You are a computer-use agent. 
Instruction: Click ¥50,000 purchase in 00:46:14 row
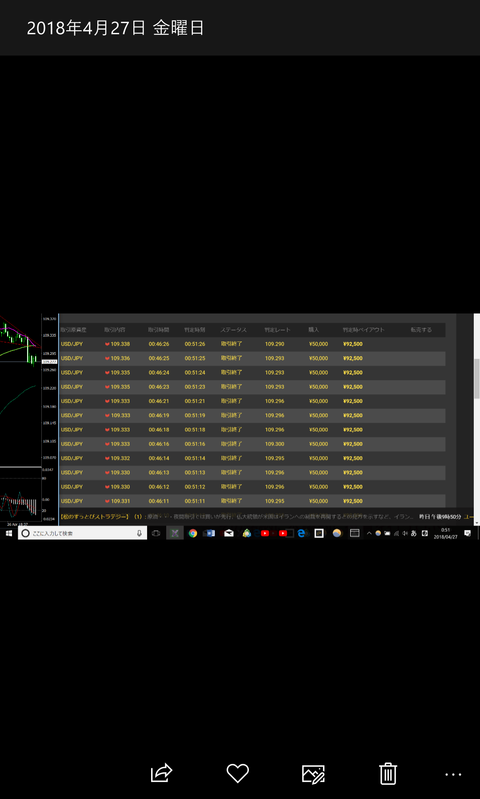pyautogui.click(x=318, y=458)
